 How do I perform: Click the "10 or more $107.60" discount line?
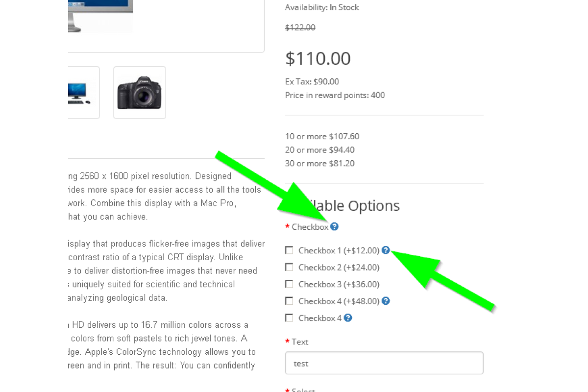(322, 136)
